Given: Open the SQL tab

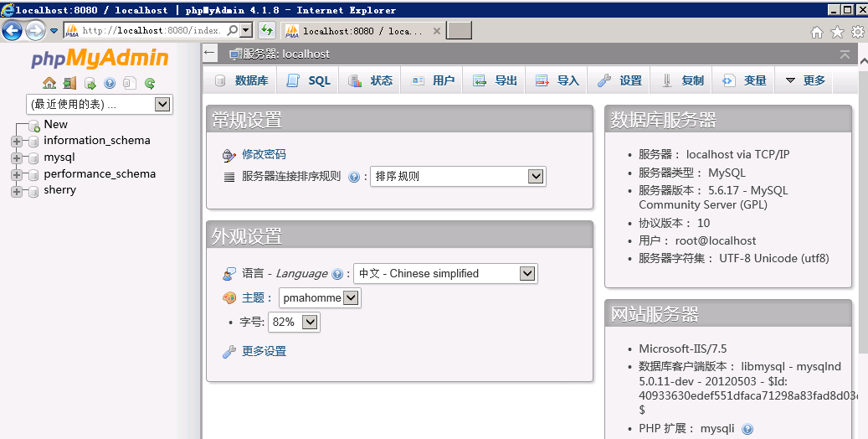Looking at the screenshot, I should click(x=308, y=81).
